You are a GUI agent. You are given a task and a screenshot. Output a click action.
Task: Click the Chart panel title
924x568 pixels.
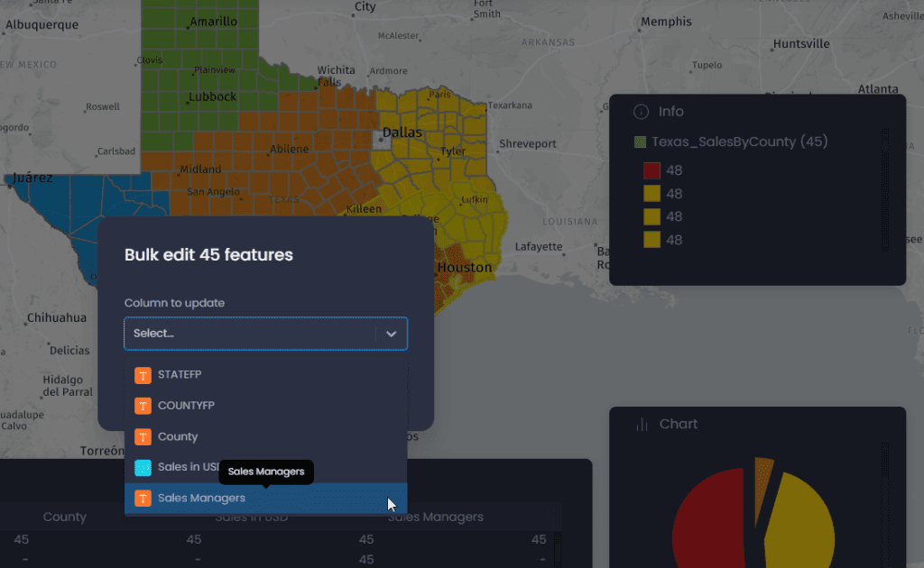[x=679, y=425]
